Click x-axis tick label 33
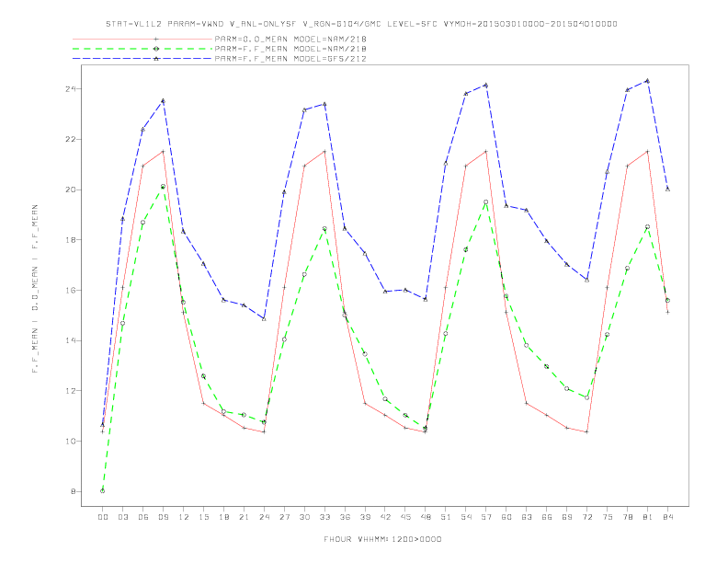728x563 pixels. tap(324, 517)
